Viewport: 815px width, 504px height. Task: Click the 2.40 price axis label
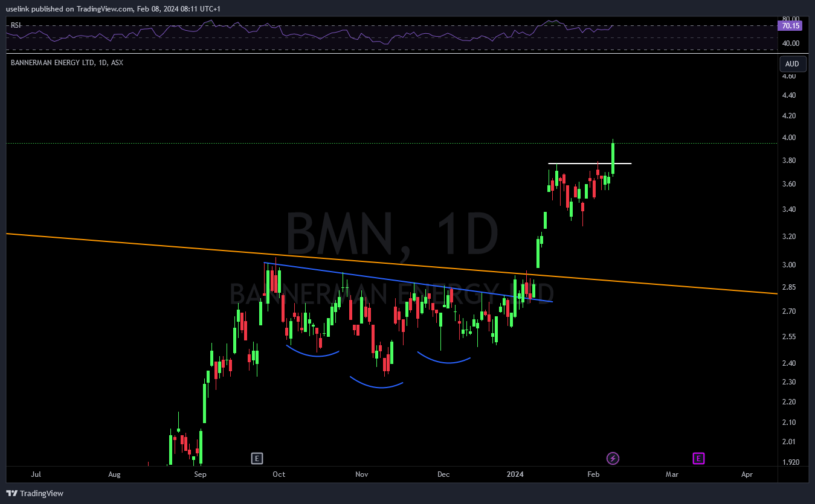point(789,363)
